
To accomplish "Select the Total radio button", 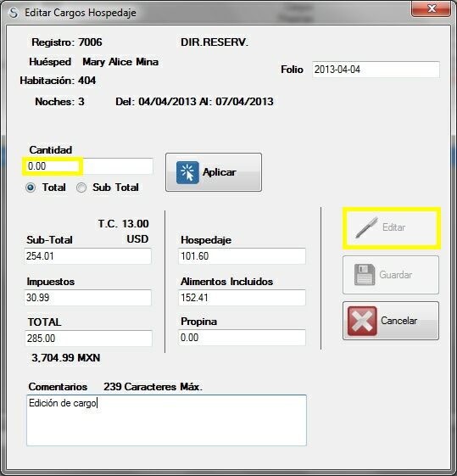I will (x=31, y=188).
